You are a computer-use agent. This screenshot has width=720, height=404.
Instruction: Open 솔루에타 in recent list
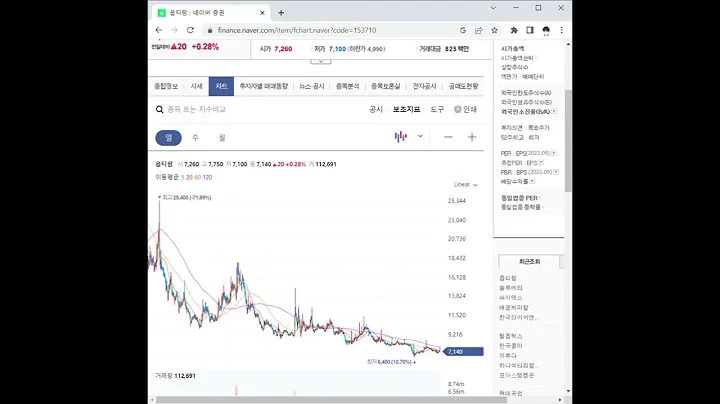click(x=511, y=288)
